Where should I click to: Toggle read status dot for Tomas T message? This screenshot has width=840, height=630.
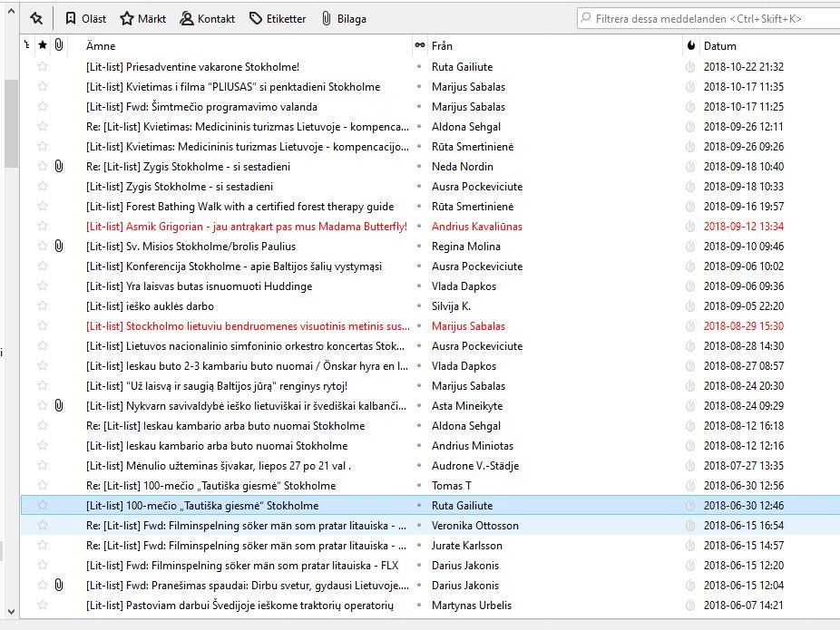coord(419,486)
